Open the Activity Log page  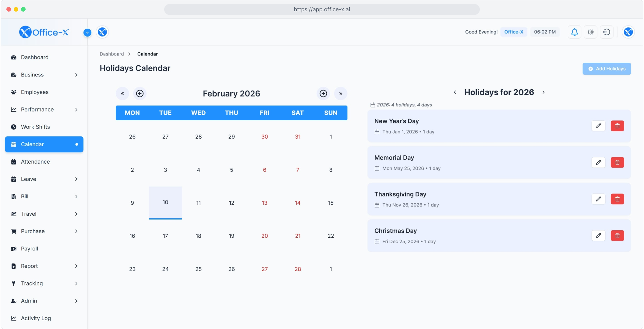pos(36,318)
